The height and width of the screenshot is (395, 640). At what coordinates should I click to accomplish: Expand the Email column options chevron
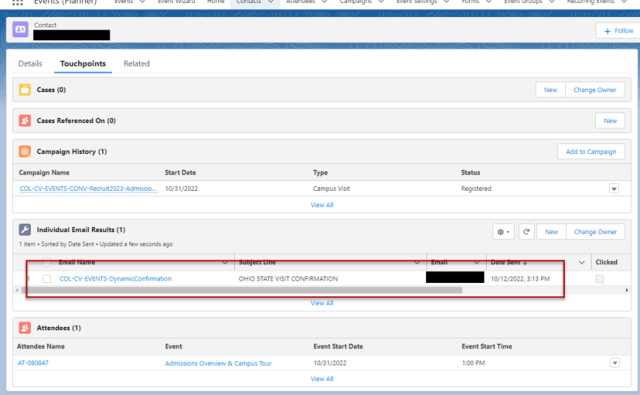pos(476,262)
